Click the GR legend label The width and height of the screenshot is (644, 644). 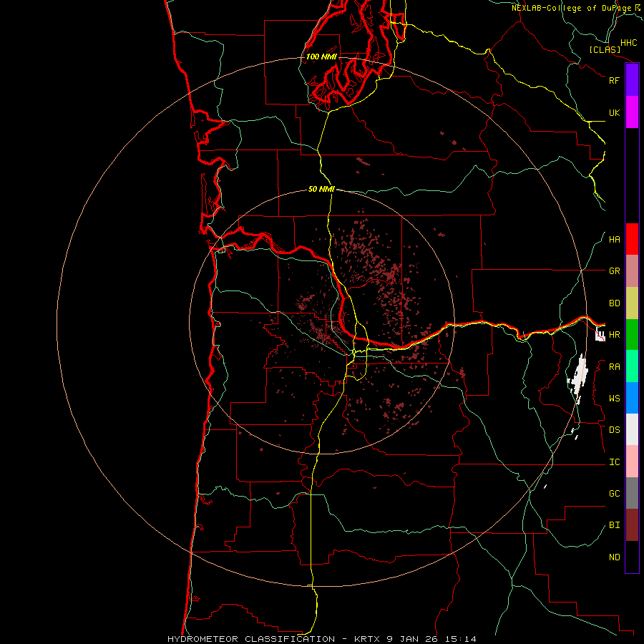(x=614, y=271)
